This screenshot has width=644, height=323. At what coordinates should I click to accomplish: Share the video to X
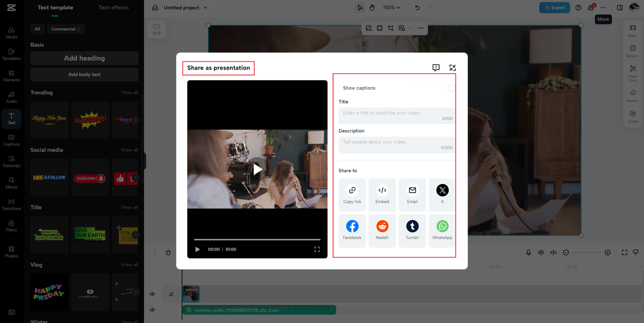442,195
